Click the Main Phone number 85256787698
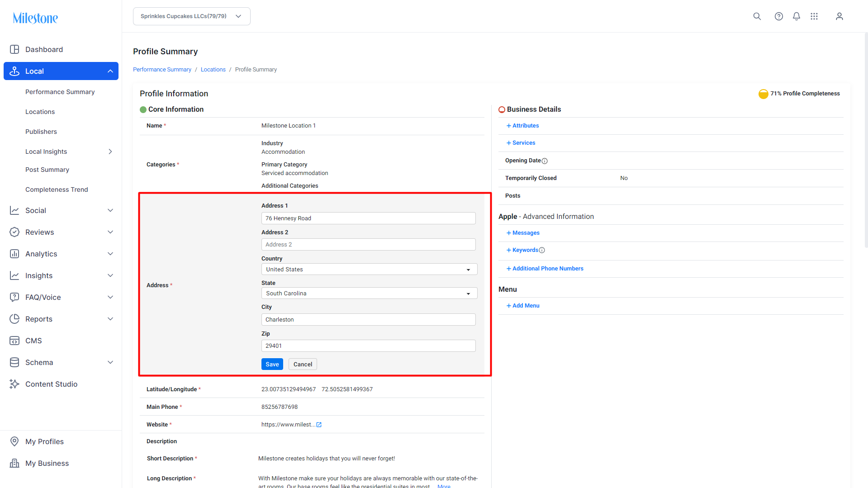868x488 pixels. 280,407
